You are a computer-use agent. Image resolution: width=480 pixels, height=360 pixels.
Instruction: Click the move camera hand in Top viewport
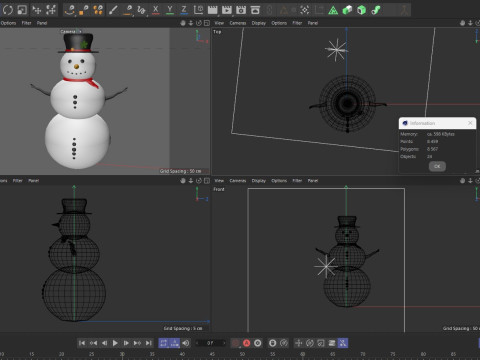(462, 23)
